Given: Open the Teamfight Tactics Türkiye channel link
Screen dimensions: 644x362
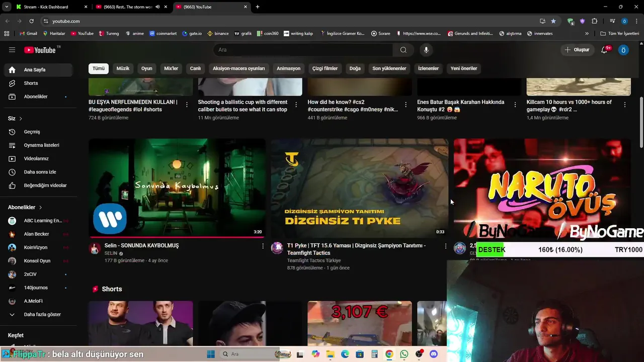Looking at the screenshot, I should (314, 260).
